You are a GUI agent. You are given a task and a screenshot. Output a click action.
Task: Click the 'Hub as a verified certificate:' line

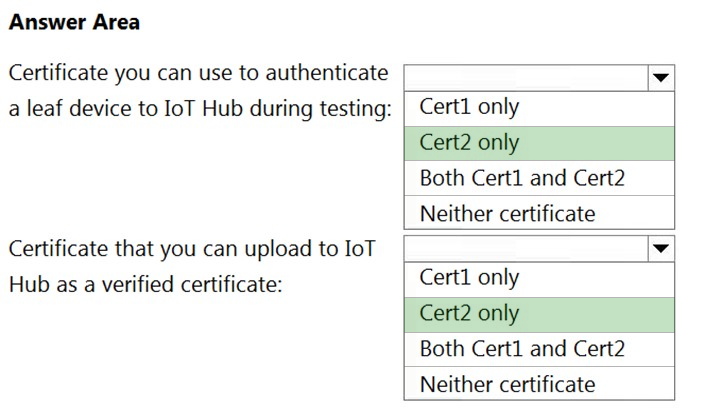click(x=146, y=285)
